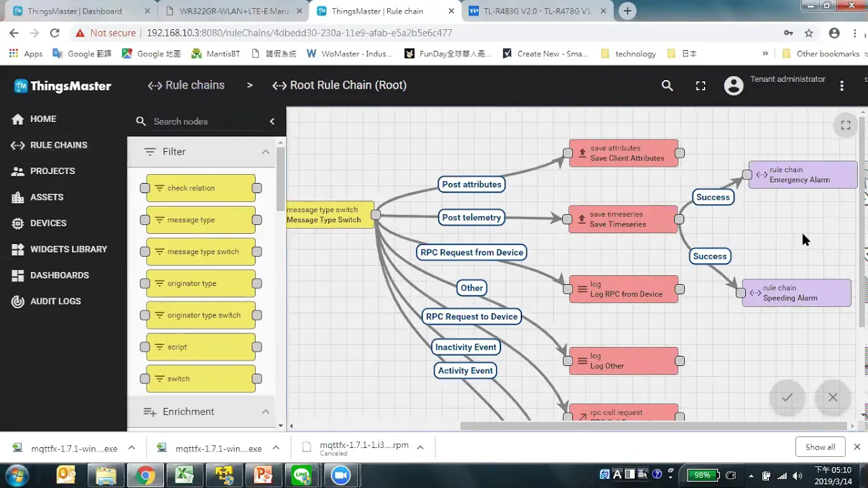This screenshot has width=868, height=488.
Task: Revert changes with X button
Action: (833, 398)
